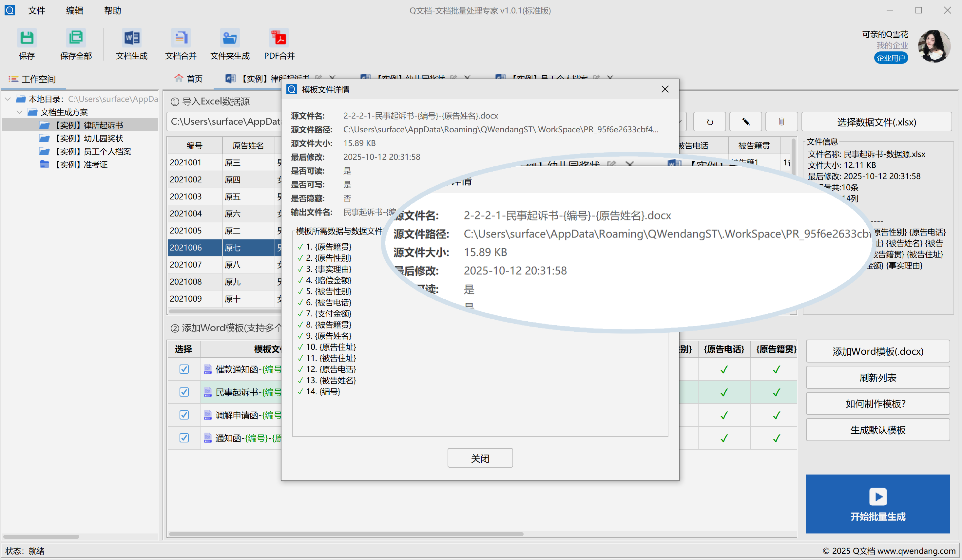Collapse the 本地目录 tree node
962x560 pixels.
point(8,99)
